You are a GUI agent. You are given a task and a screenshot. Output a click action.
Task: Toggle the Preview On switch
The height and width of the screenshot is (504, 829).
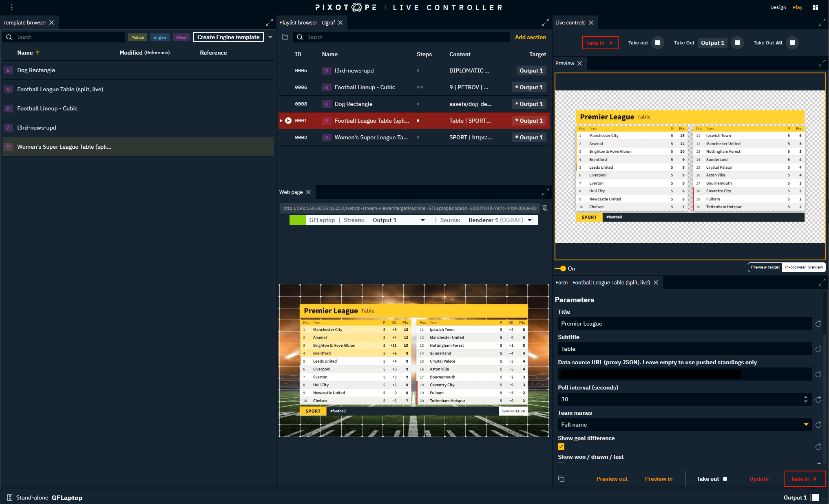560,269
